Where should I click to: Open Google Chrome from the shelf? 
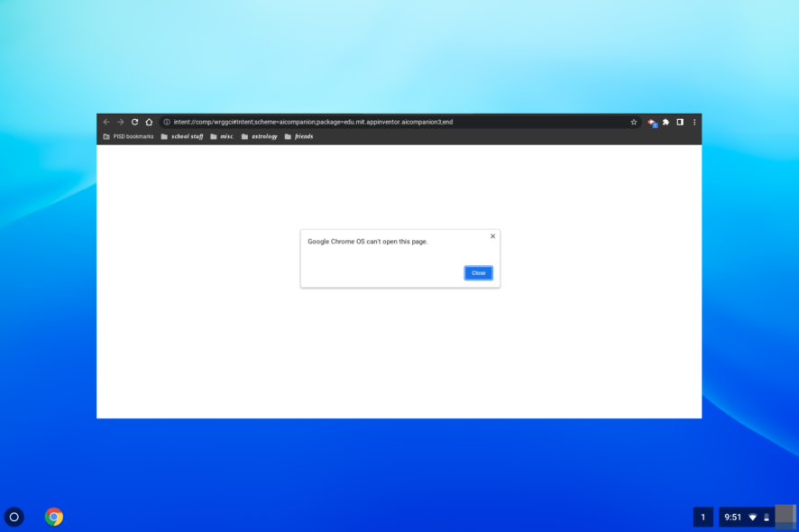[53, 517]
